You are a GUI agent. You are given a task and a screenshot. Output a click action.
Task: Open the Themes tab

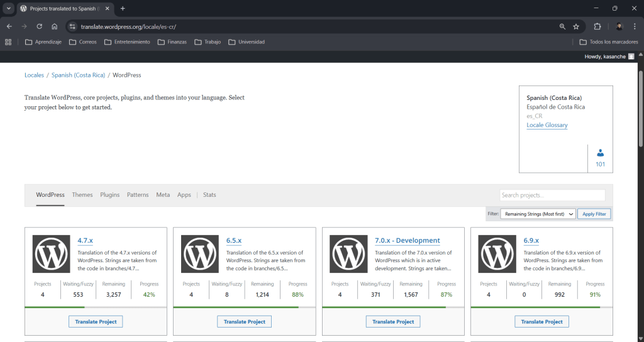[x=82, y=195]
